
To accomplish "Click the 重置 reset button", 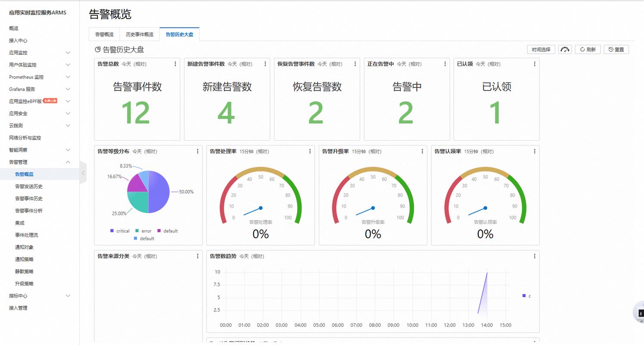I will [x=616, y=50].
